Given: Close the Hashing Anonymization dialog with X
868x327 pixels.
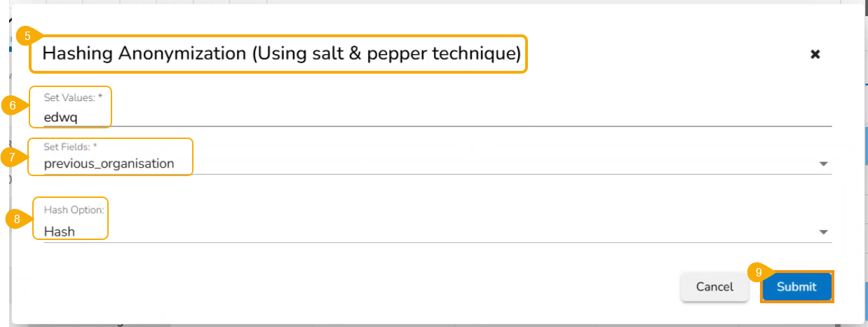Looking at the screenshot, I should [815, 54].
